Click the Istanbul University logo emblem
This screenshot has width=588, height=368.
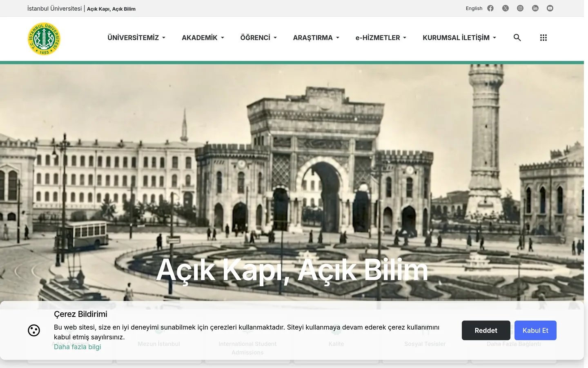coord(44,39)
